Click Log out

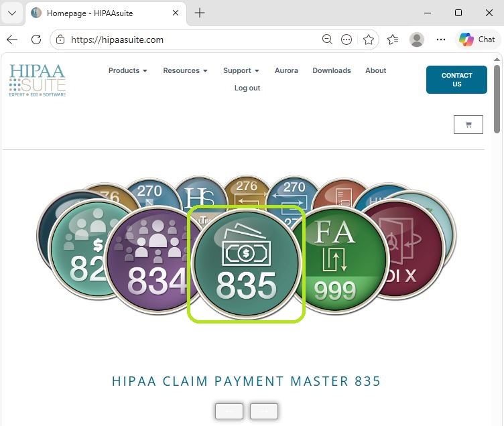pos(247,88)
